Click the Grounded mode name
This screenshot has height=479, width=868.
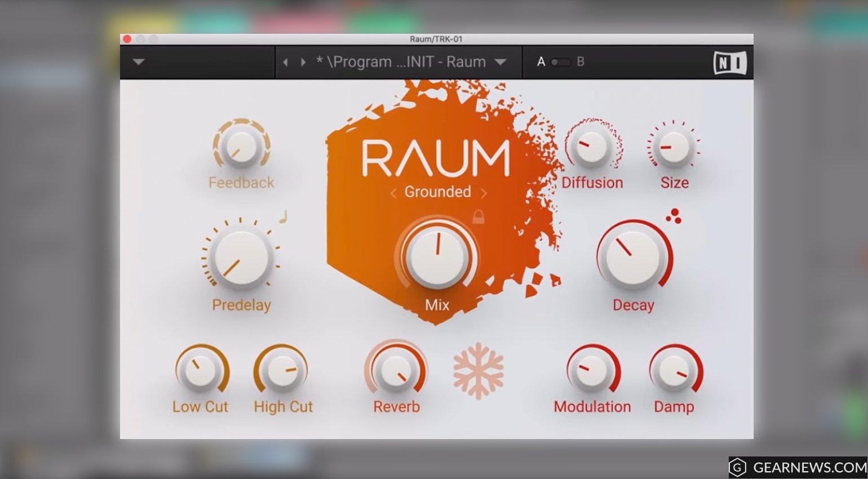point(437,192)
